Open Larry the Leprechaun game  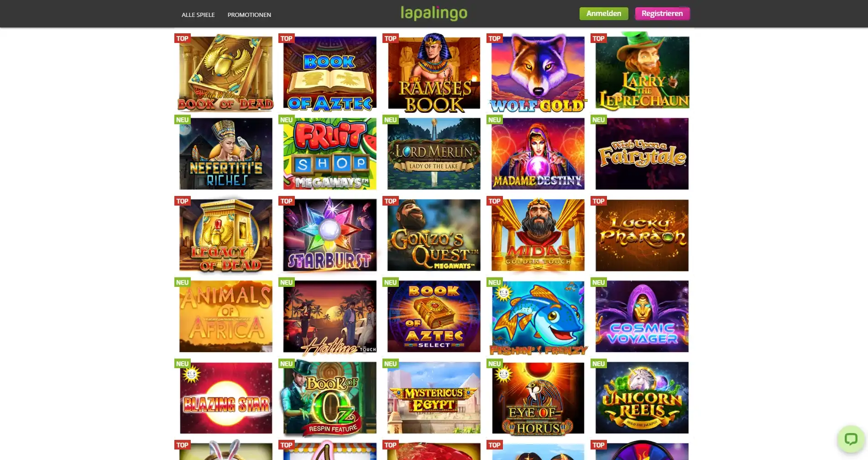coord(642,72)
